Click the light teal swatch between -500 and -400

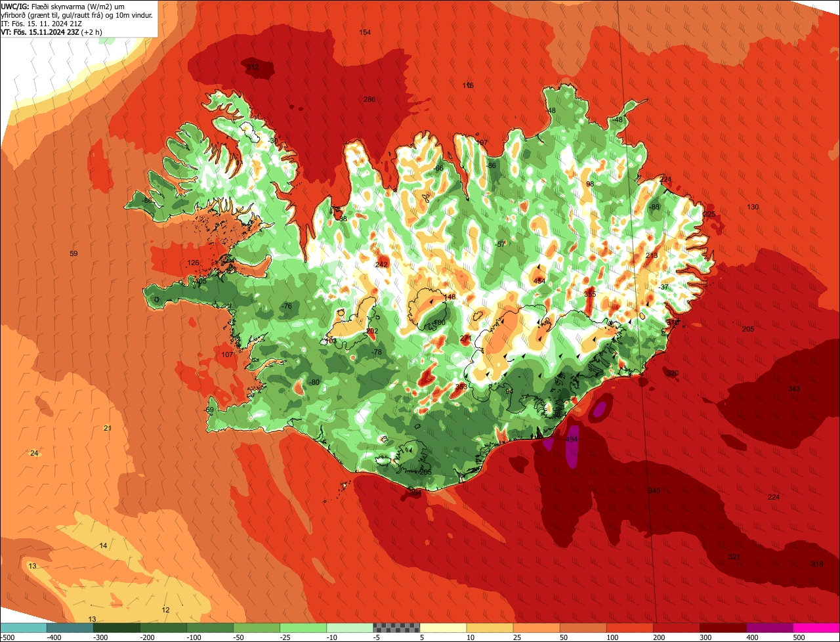(24, 628)
